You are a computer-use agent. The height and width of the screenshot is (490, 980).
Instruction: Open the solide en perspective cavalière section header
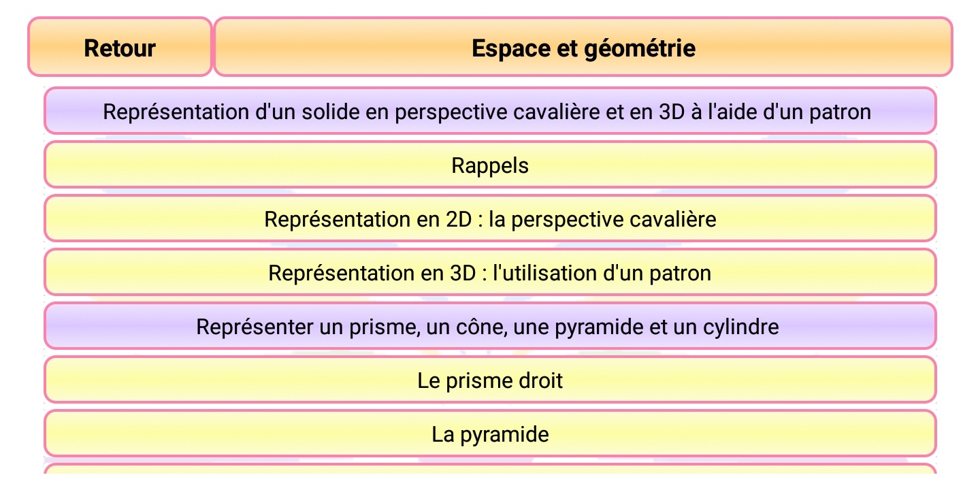tap(490, 111)
